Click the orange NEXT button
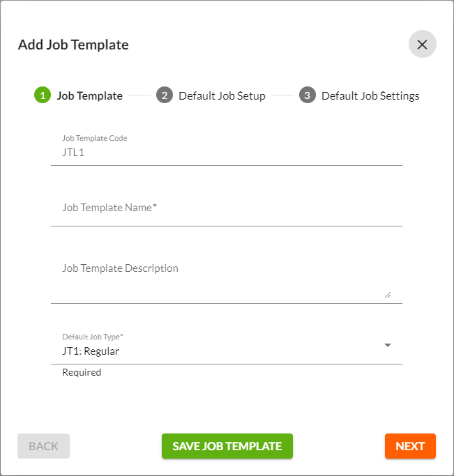The height and width of the screenshot is (476, 454). tap(410, 446)
